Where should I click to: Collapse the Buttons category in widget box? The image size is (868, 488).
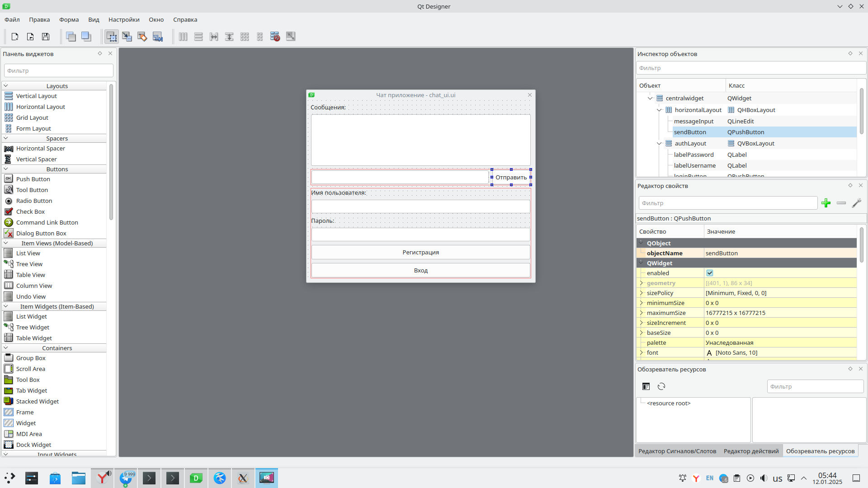(x=6, y=169)
